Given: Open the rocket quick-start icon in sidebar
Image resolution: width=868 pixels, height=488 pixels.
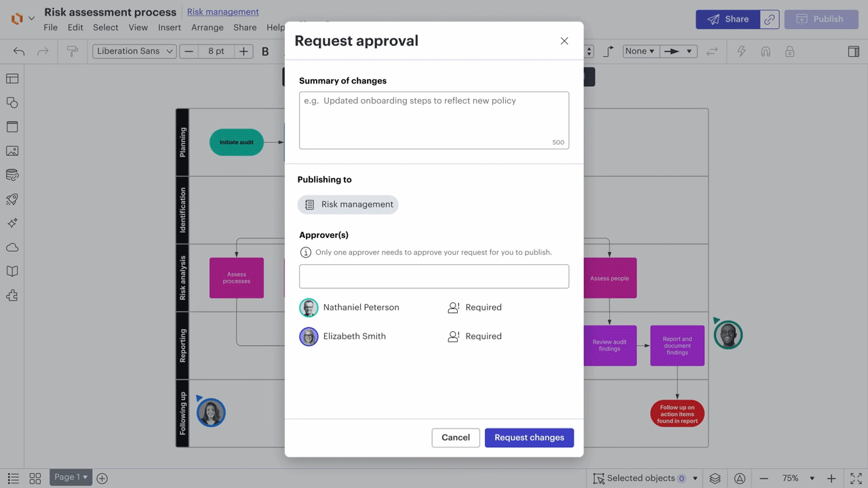Looking at the screenshot, I should click(x=12, y=199).
